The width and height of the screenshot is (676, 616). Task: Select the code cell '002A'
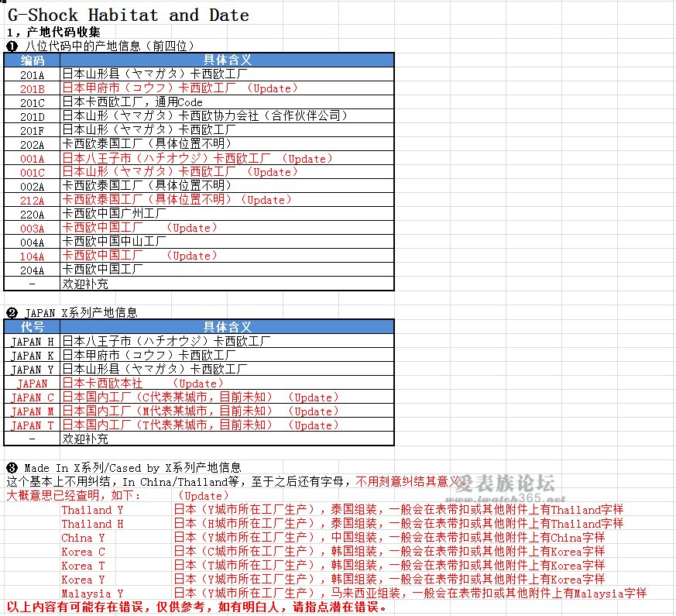coord(32,187)
